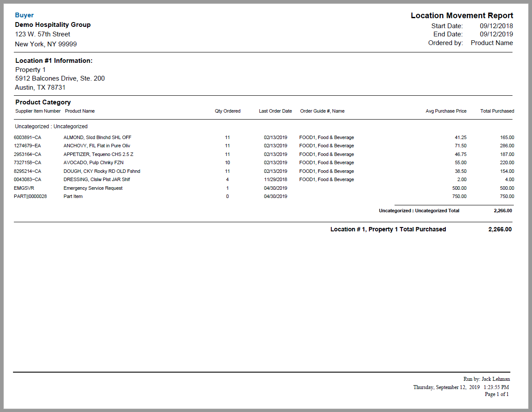Click the End Date value
Image resolution: width=532 pixels, height=412 pixels.
pyautogui.click(x=496, y=34)
